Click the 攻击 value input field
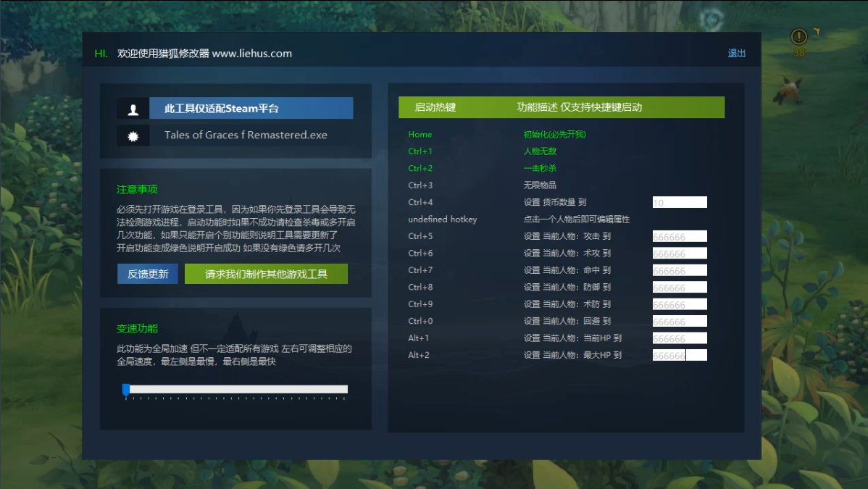868x489 pixels. 680,236
